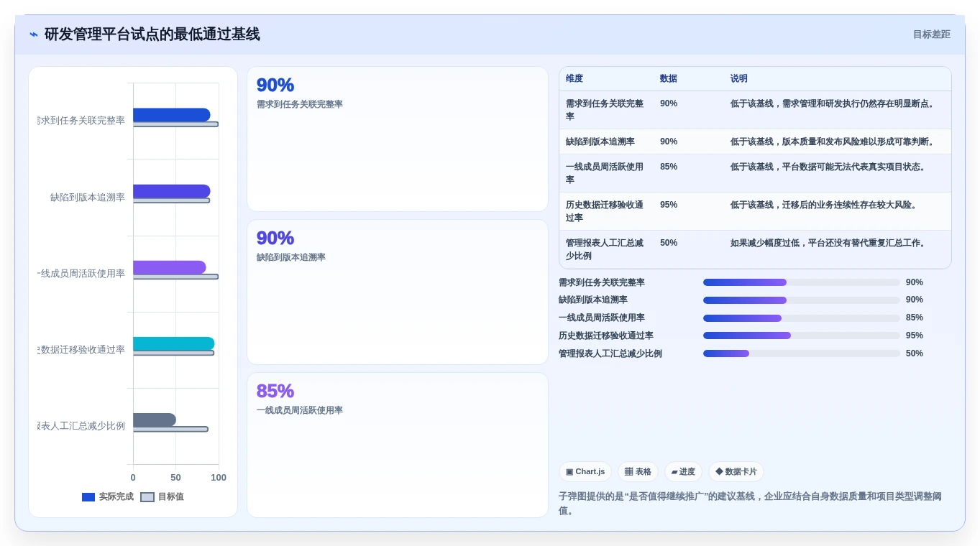Click description 如果减少幅度过低，平台还没有替代重复汇总工作。
980x546 pixels.
pos(829,243)
